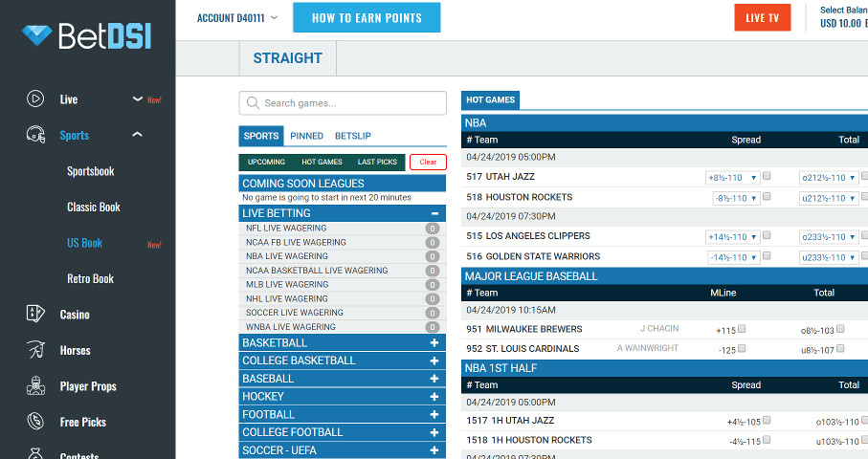Image resolution: width=868 pixels, height=459 pixels.
Task: Select the Straight wager tab
Action: tap(287, 58)
